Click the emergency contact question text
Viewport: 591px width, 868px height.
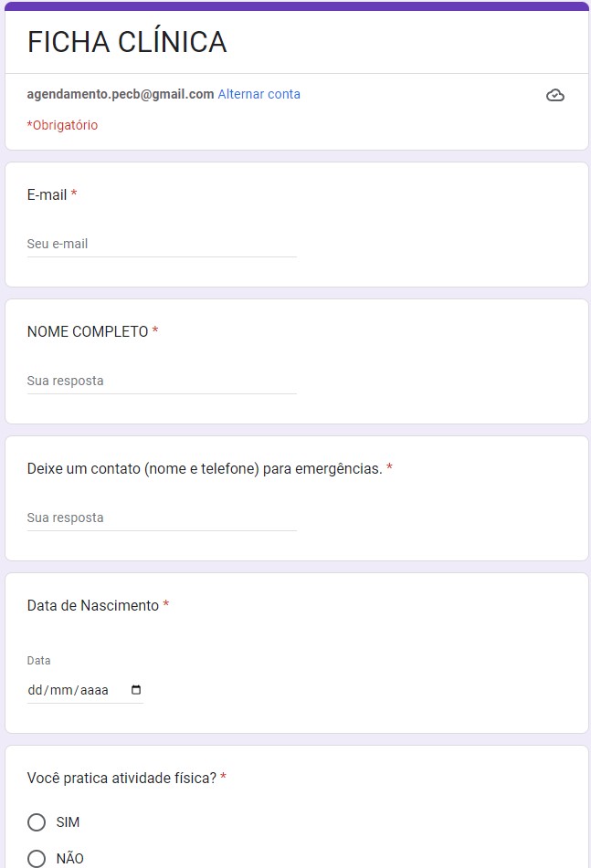coord(205,468)
